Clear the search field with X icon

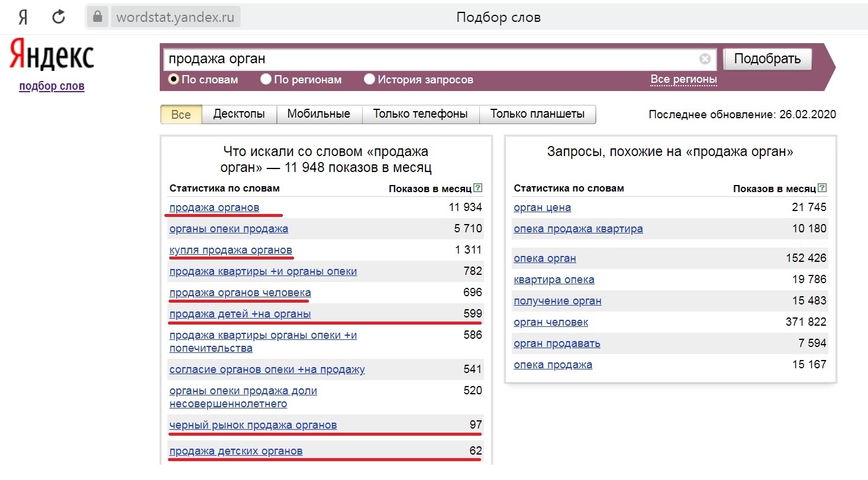[x=705, y=59]
